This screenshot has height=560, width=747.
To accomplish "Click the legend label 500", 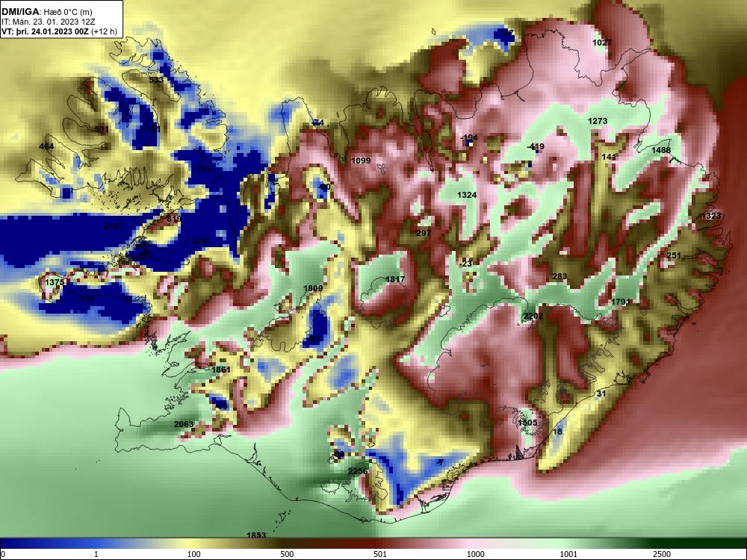I will 287,554.
